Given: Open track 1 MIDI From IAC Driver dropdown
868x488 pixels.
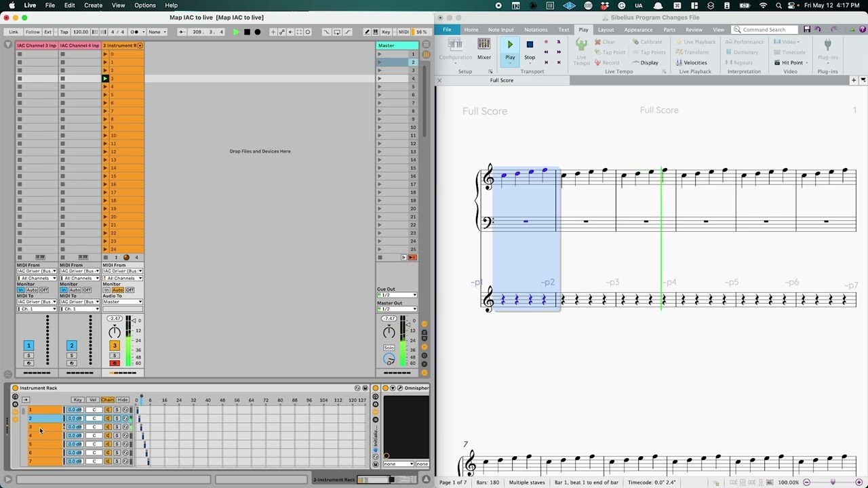Looking at the screenshot, I should [x=37, y=271].
